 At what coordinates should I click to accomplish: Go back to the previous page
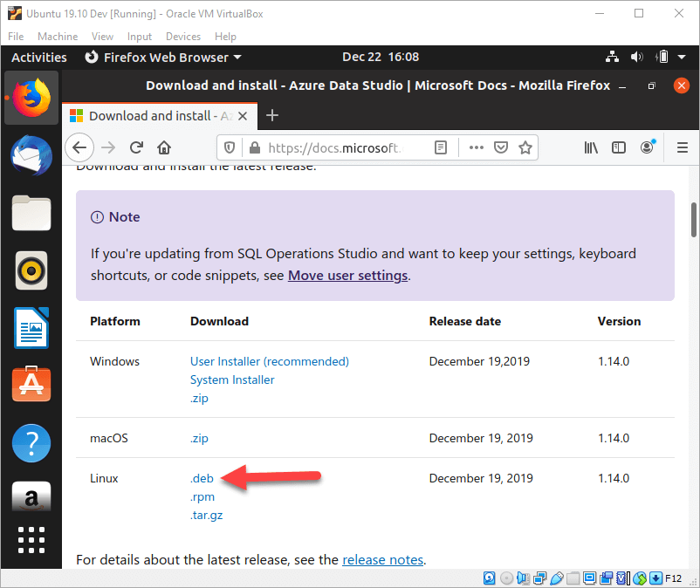(79, 147)
